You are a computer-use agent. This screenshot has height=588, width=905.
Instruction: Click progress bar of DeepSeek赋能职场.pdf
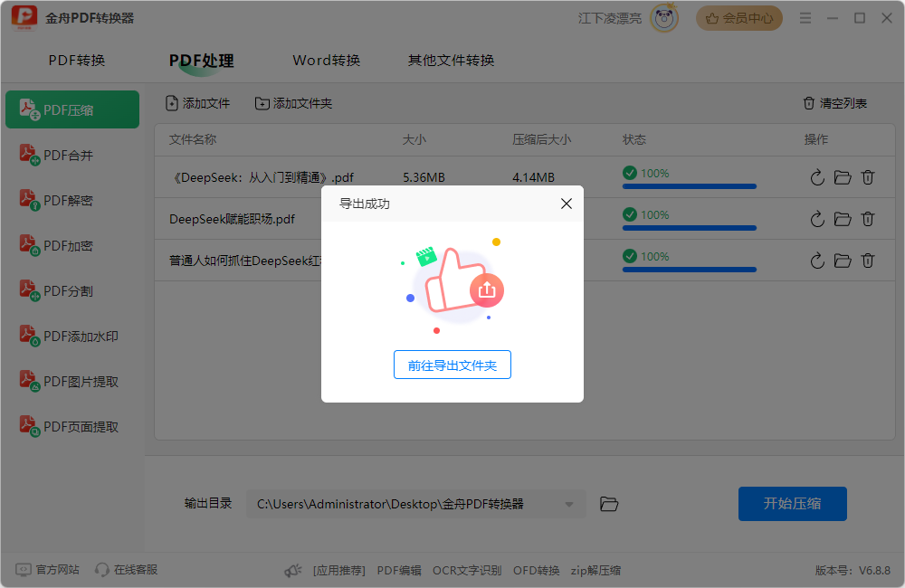(689, 228)
